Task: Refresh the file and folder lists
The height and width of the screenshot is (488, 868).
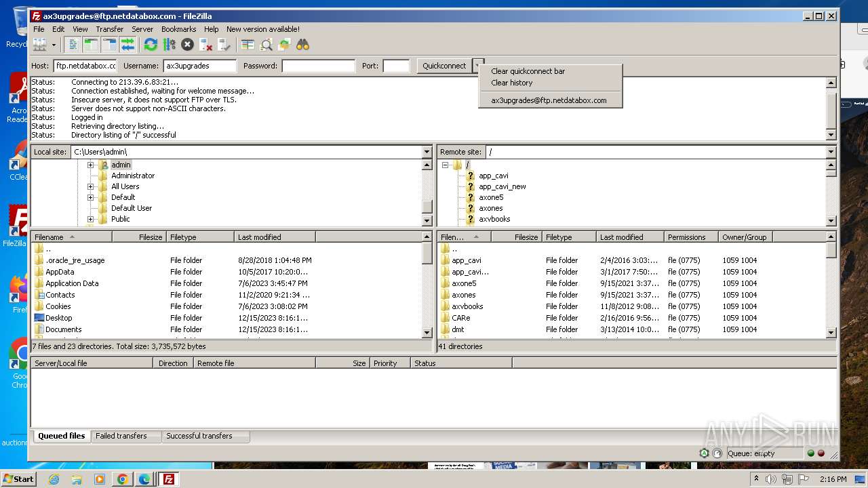Action: (x=151, y=45)
